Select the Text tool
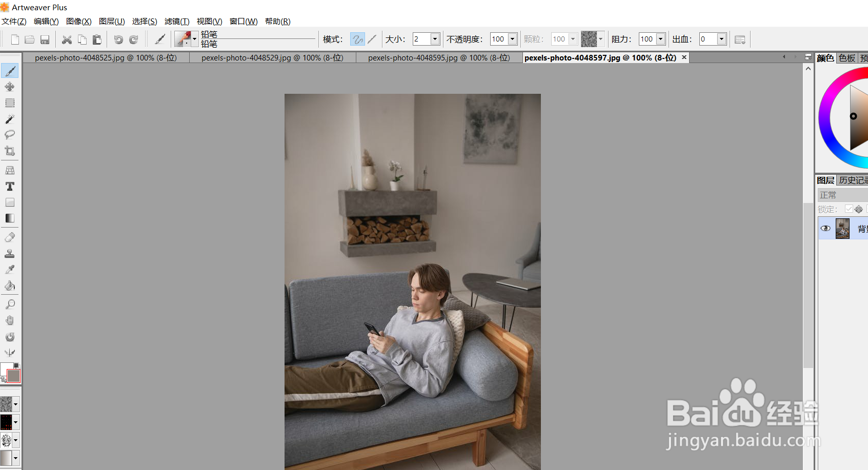 10,187
